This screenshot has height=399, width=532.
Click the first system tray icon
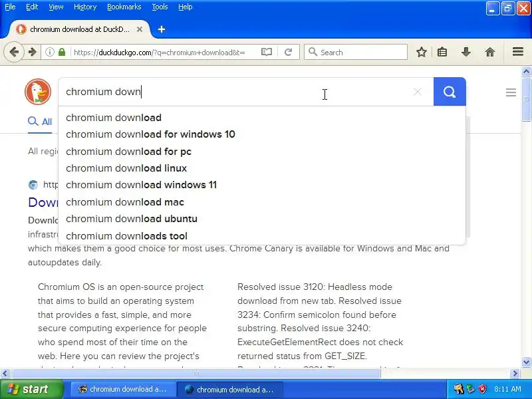pos(459,389)
